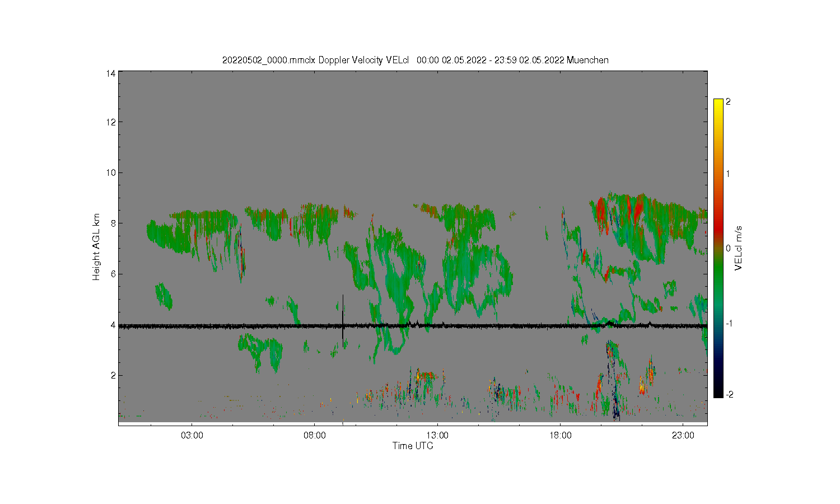Click the 6 km height tick label
The width and height of the screenshot is (840, 504).
[x=114, y=274]
